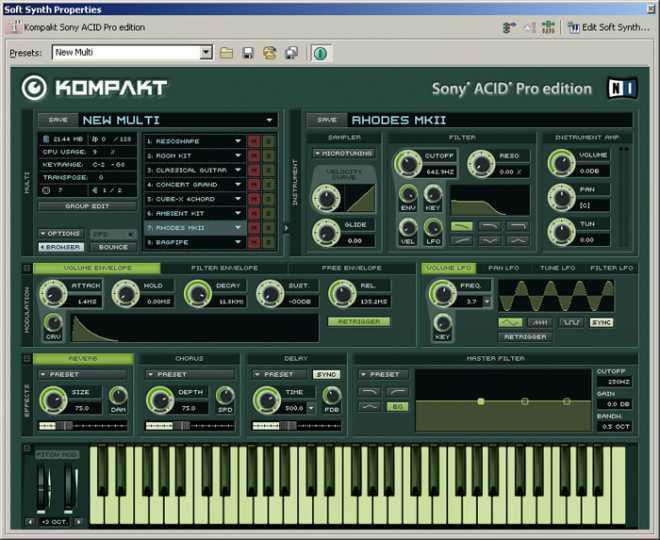Click the Kompakt circular logo
Image resolution: width=660 pixels, height=540 pixels.
pyautogui.click(x=34, y=88)
